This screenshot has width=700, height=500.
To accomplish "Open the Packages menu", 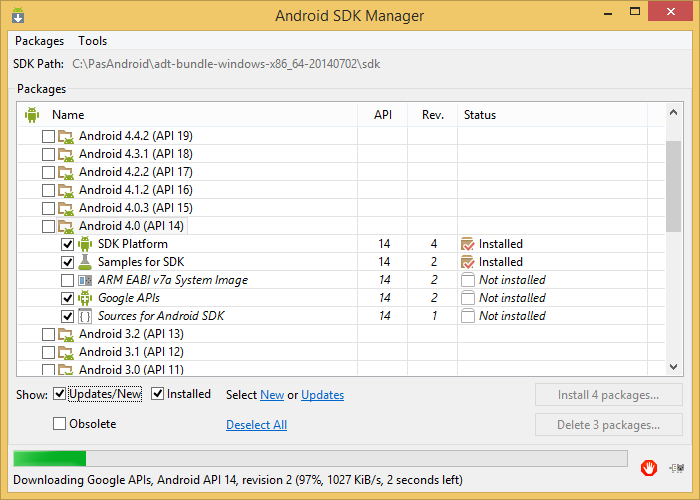I will click(39, 41).
